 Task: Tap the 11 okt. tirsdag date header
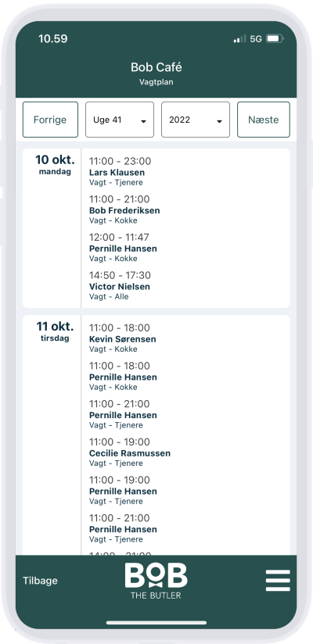[x=55, y=331]
